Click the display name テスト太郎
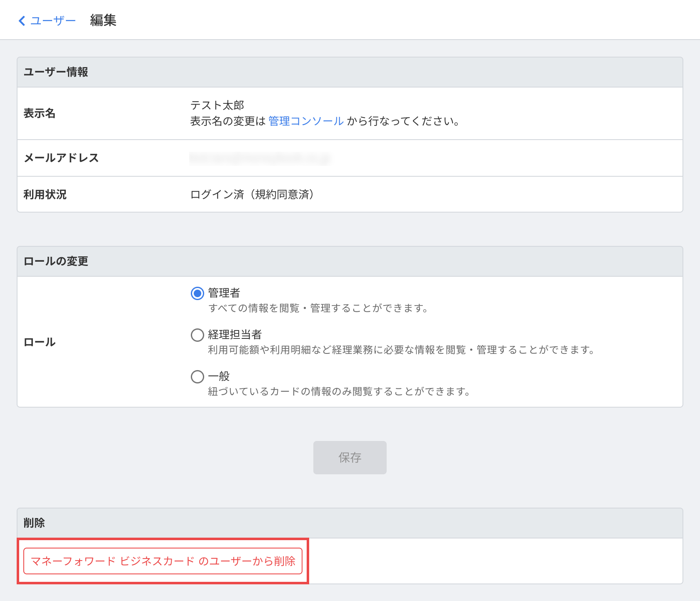Screen dimensions: 700x601 pyautogui.click(x=217, y=105)
